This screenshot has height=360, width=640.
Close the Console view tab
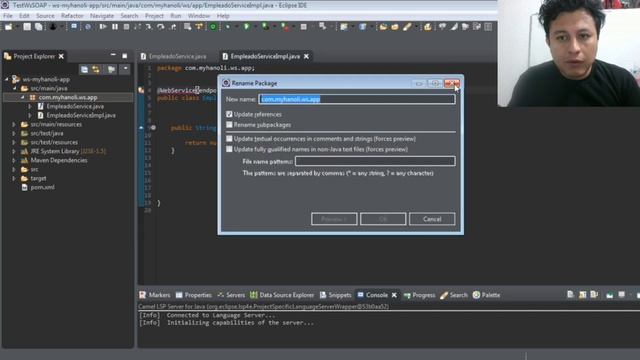[394, 295]
